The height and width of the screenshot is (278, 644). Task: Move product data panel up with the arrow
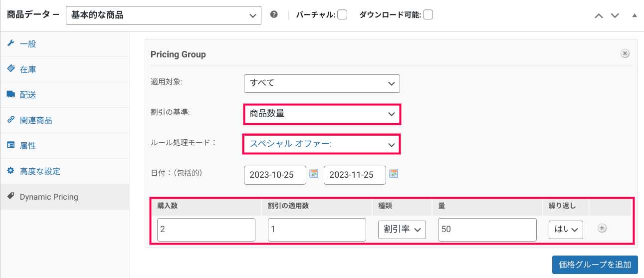599,15
